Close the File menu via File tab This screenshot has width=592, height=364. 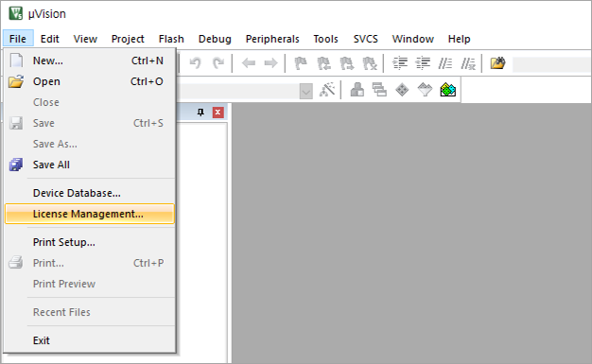[x=18, y=39]
